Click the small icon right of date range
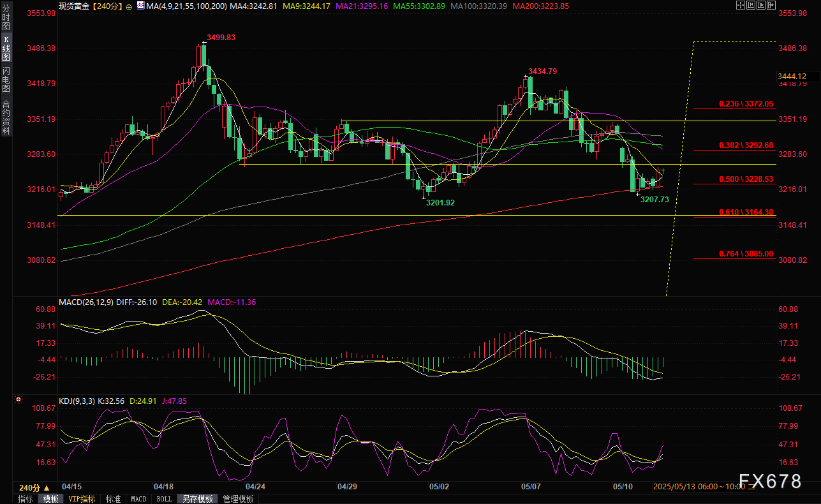The image size is (821, 504). [752, 487]
